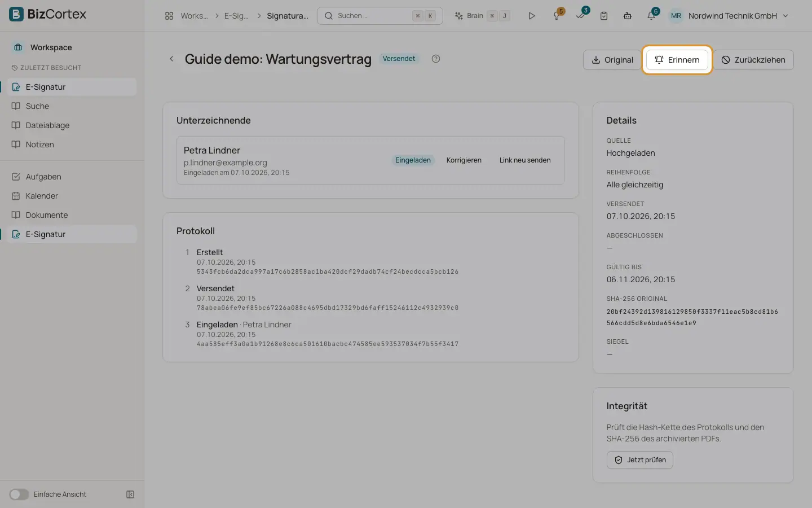The image size is (812, 508).
Task: Click the Erinnern button
Action: (x=677, y=60)
